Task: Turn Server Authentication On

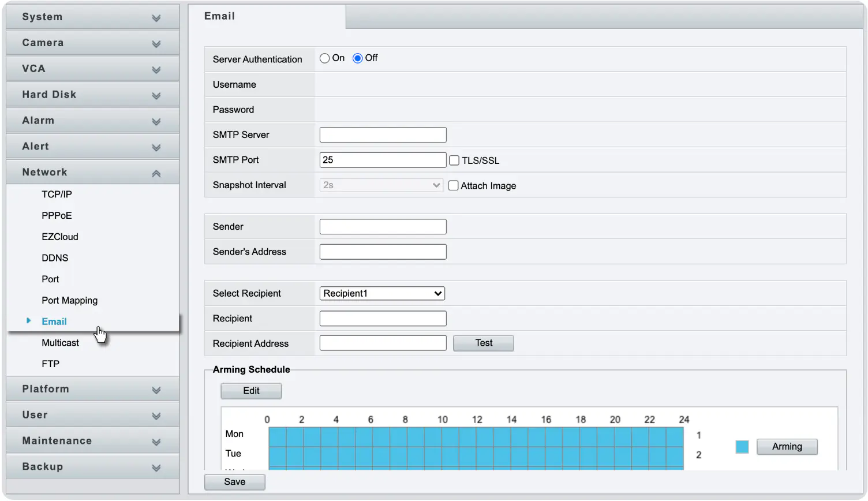Action: click(x=325, y=58)
